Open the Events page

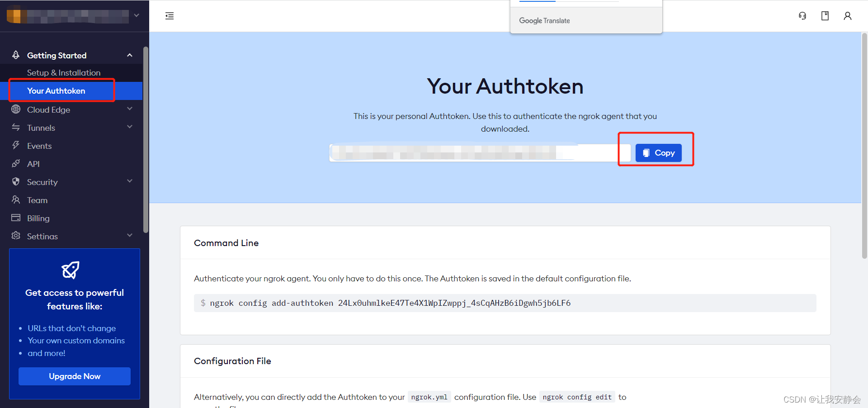[39, 146]
